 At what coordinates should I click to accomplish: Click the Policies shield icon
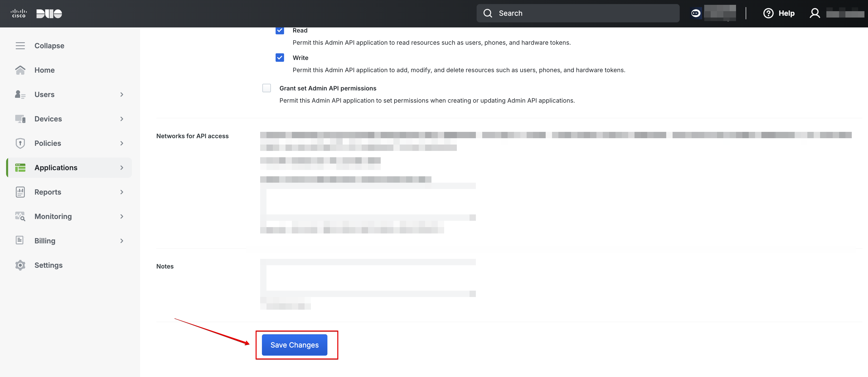pyautogui.click(x=20, y=143)
